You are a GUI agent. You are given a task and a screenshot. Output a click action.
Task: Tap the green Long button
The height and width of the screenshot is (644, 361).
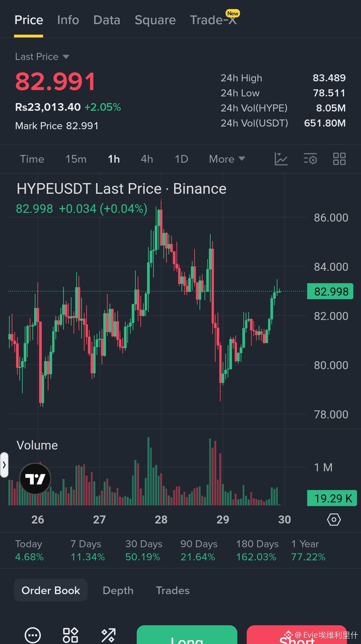click(x=187, y=635)
